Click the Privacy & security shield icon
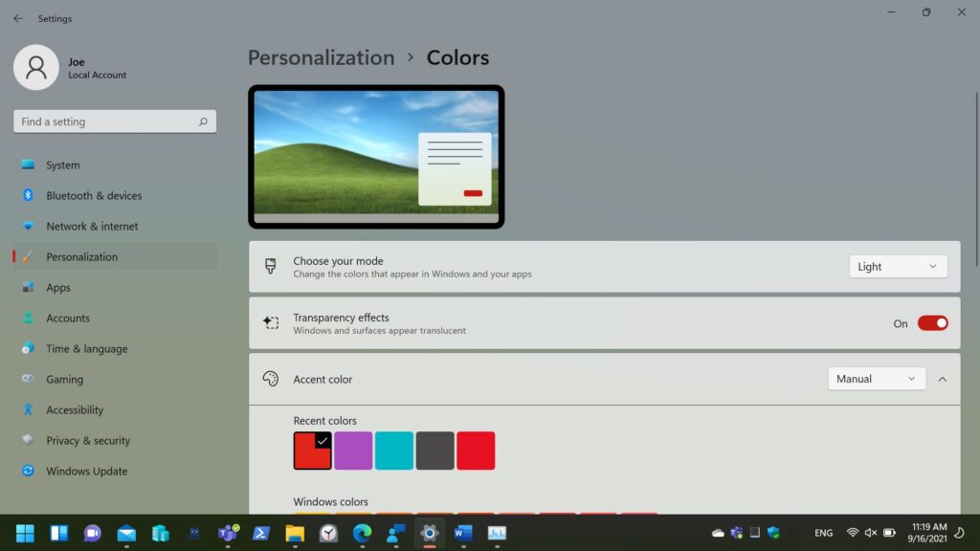 [x=28, y=440]
